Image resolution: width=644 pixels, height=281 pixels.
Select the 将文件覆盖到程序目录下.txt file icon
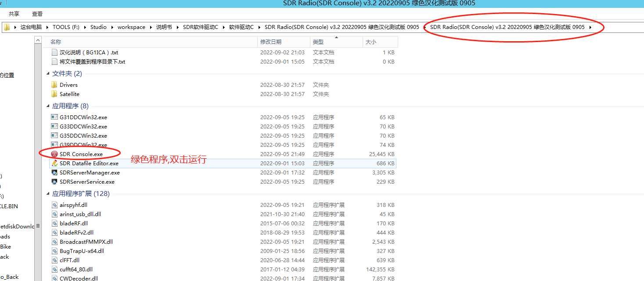pyautogui.click(x=54, y=61)
